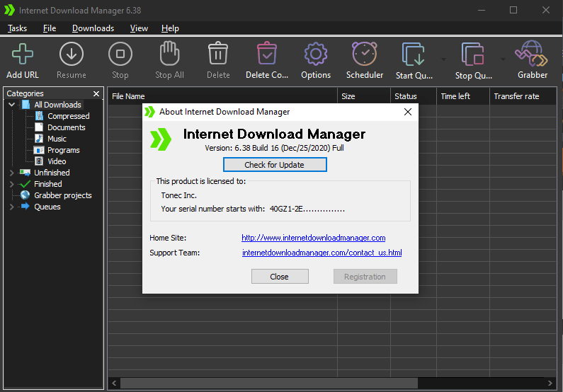Click the horizontal scrollbar thumb
The image size is (563, 392).
pyautogui.click(x=269, y=383)
